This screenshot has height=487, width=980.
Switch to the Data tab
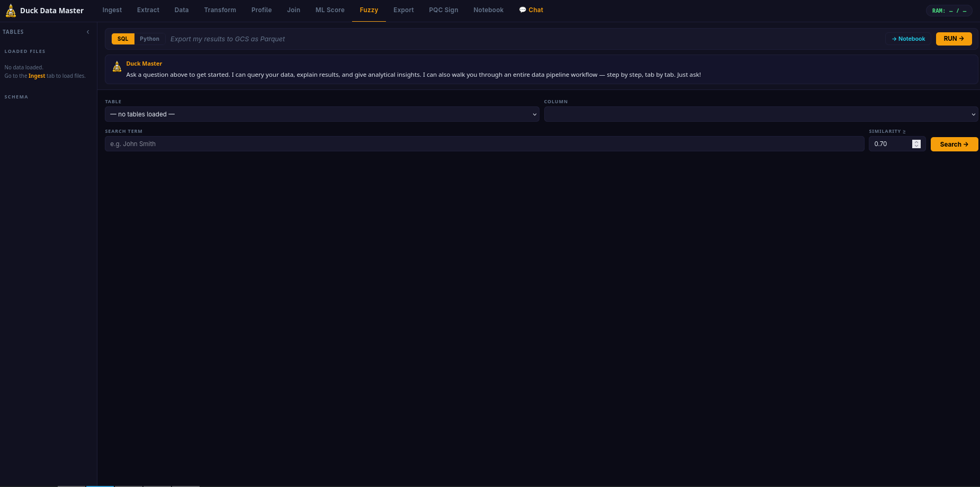click(x=182, y=10)
